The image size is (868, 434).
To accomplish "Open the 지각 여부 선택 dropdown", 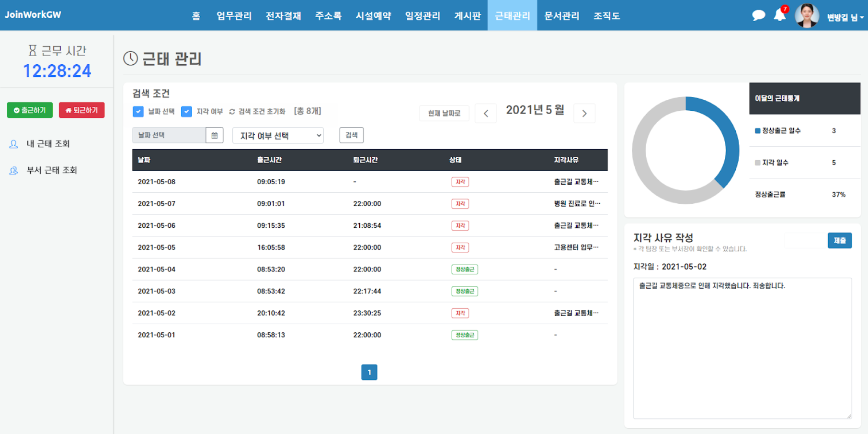I will (277, 135).
